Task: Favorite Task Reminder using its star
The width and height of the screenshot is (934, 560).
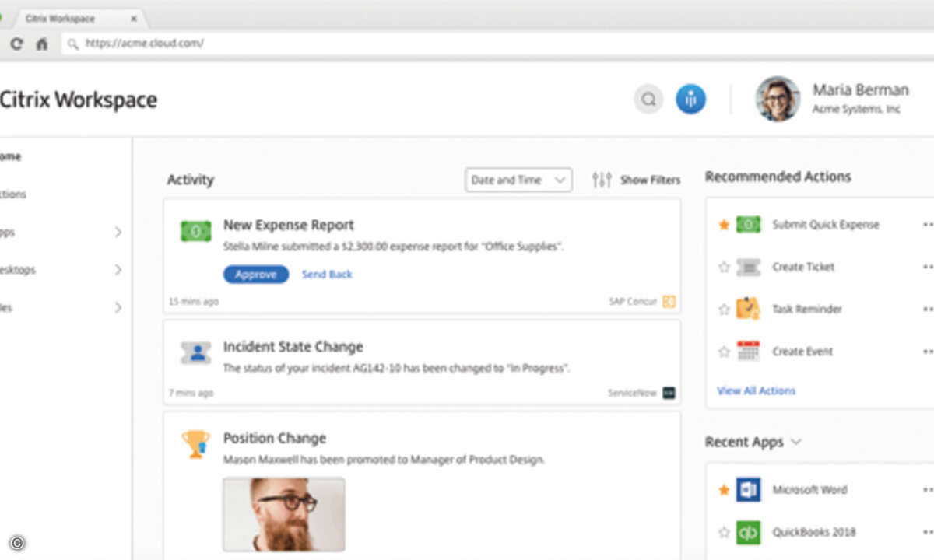Action: (724, 309)
